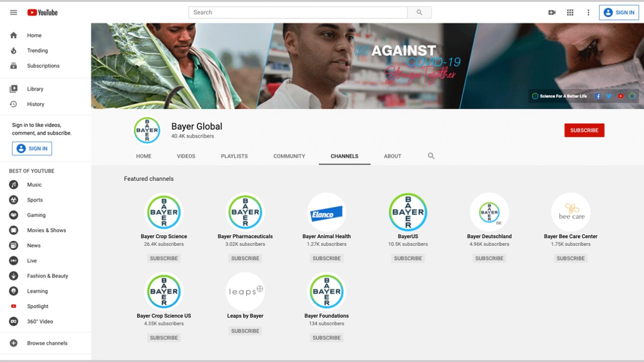
Task: Open bee care channel thumbnail
Action: 571,212
